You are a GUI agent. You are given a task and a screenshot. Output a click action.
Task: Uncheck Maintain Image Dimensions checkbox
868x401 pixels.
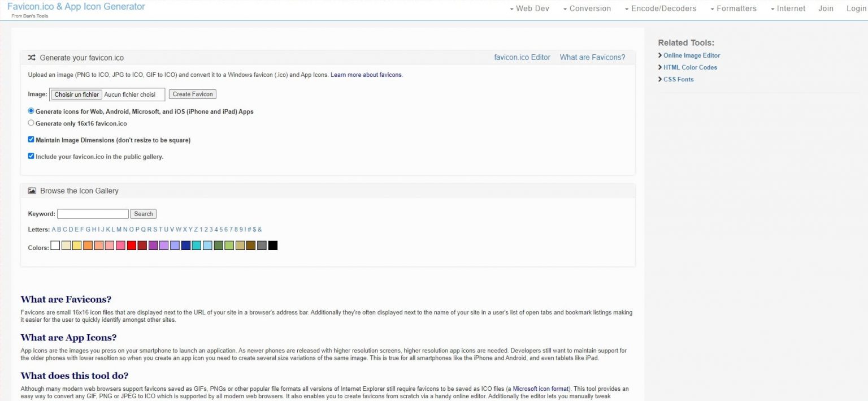click(31, 140)
